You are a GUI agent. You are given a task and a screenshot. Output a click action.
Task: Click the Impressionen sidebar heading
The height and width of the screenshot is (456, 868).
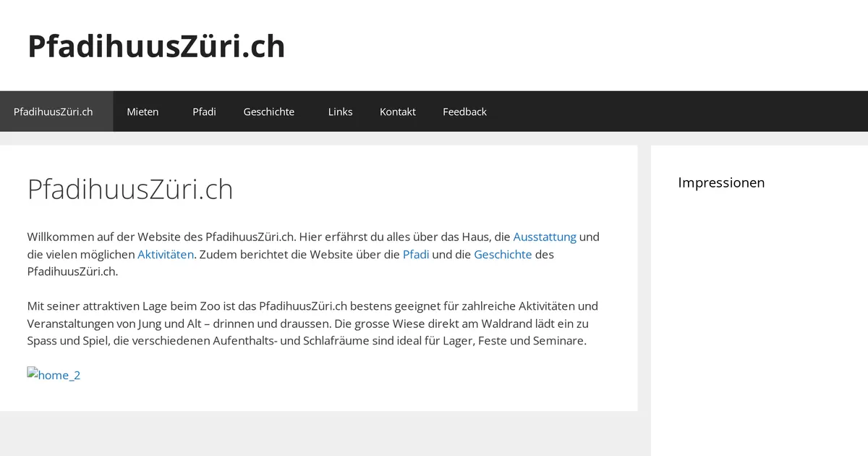721,182
